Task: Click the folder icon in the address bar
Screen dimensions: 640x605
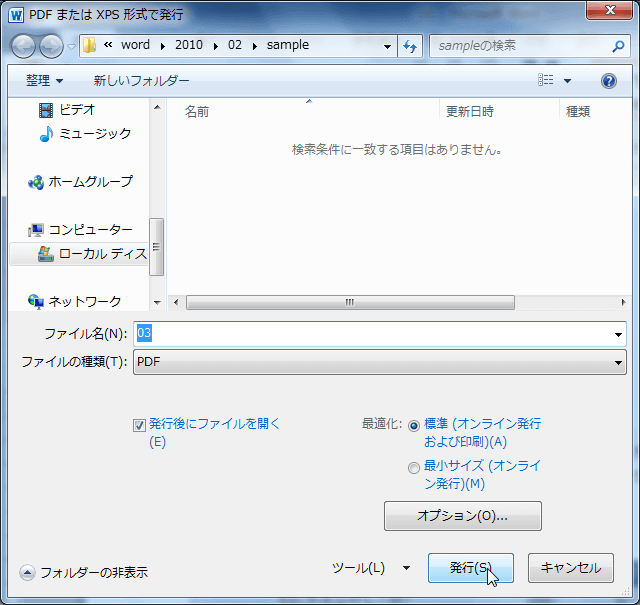Action: click(89, 45)
